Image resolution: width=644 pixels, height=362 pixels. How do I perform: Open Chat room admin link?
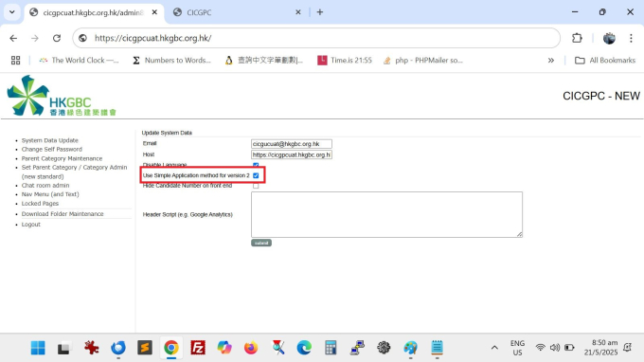[x=45, y=186]
